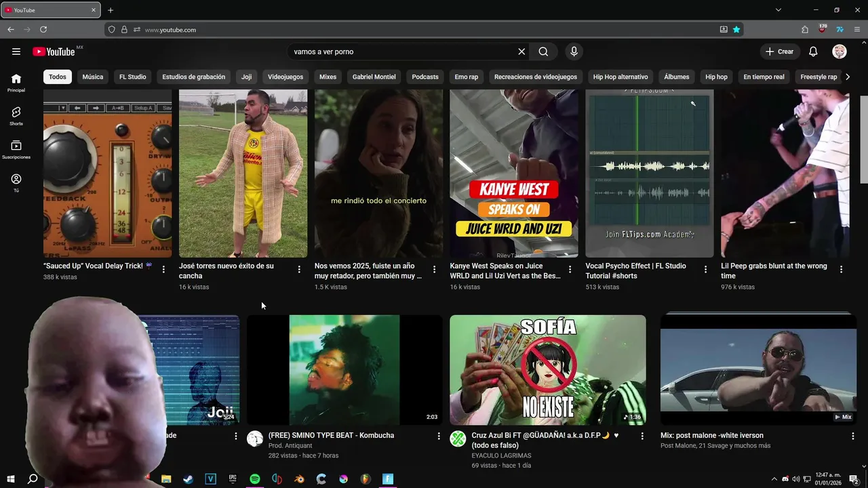Select the Podcasts filter chip
The width and height of the screenshot is (868, 488).
tap(425, 77)
